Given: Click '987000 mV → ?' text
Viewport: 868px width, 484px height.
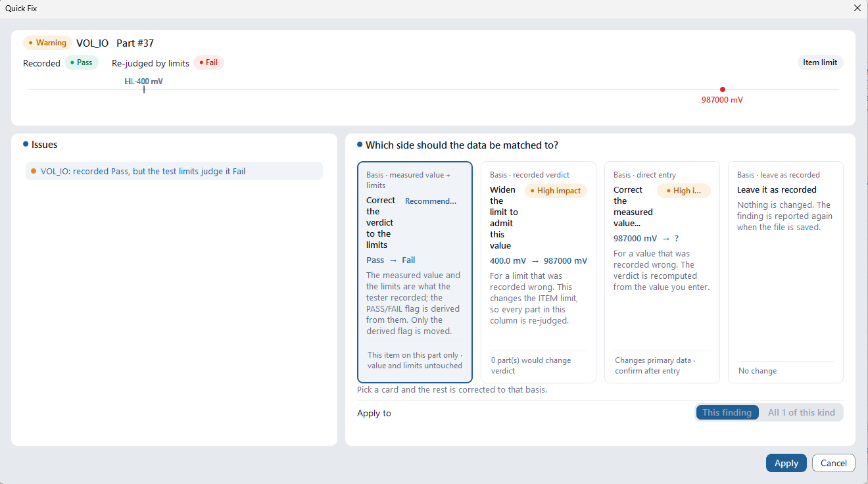Looking at the screenshot, I should [646, 239].
